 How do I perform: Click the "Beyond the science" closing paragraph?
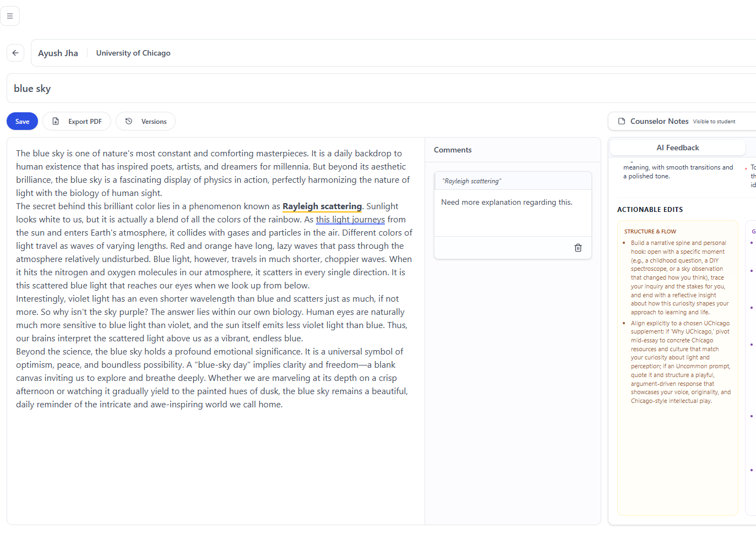pos(213,378)
